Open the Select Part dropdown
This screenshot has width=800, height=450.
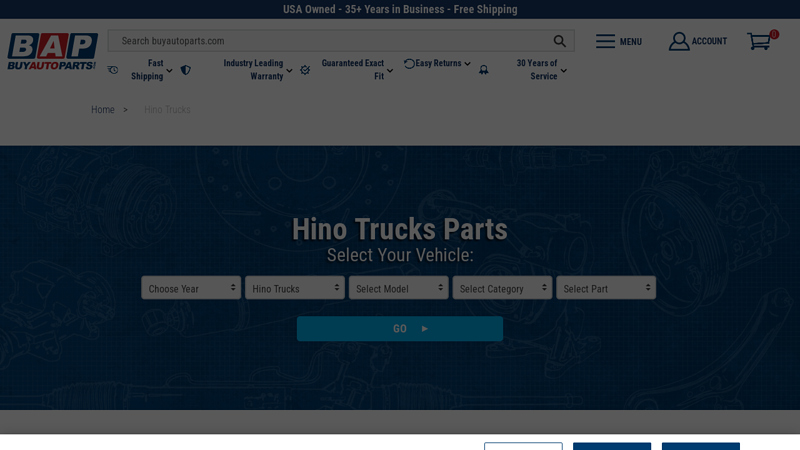pos(606,288)
